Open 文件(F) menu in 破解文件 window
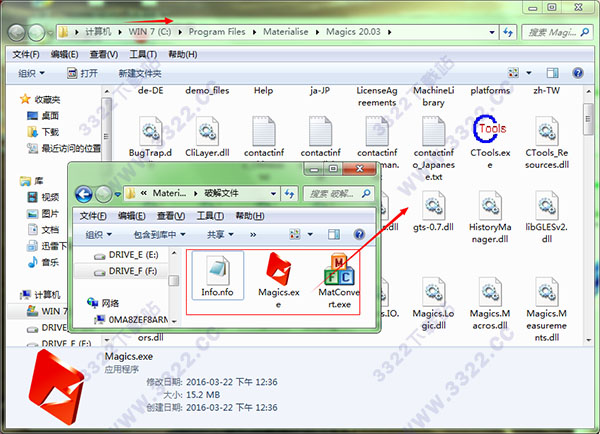This screenshot has width=600, height=434. pos(93,216)
